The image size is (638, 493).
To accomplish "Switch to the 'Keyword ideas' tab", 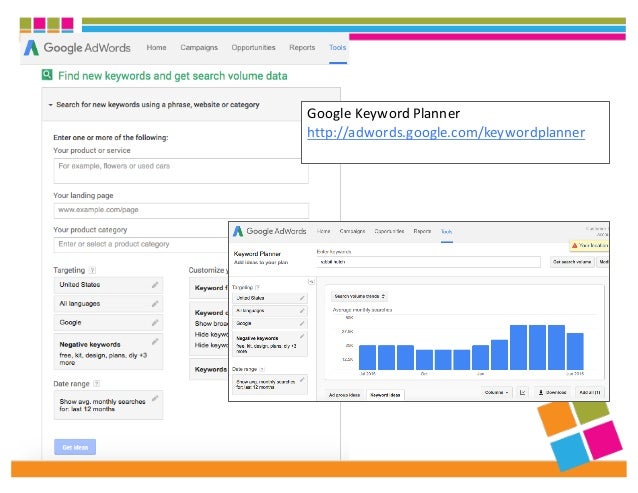I will coord(385,395).
